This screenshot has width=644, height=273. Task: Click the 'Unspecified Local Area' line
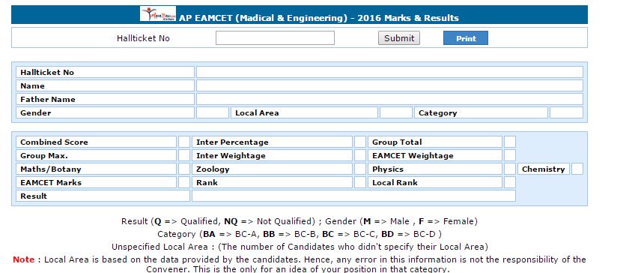tap(300, 247)
